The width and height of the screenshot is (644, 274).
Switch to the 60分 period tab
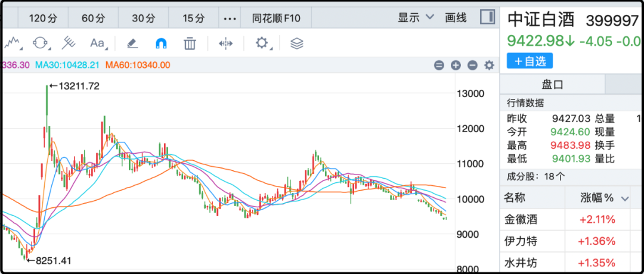(93, 18)
